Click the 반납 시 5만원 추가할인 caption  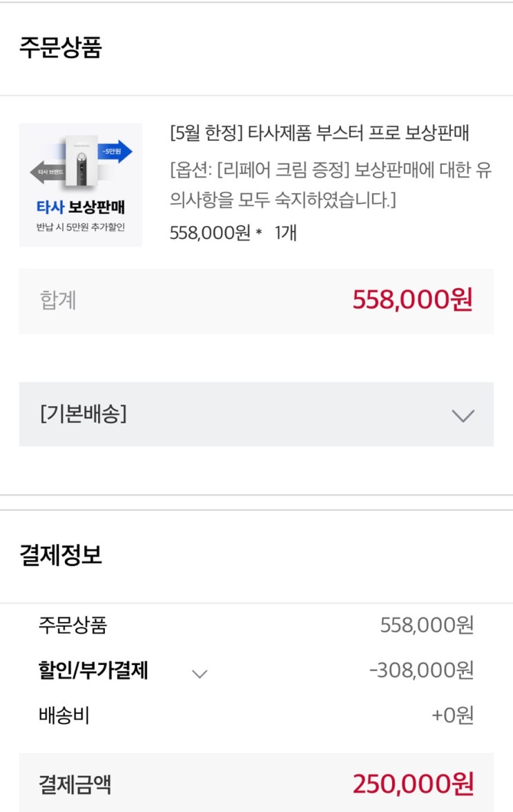coord(80,226)
